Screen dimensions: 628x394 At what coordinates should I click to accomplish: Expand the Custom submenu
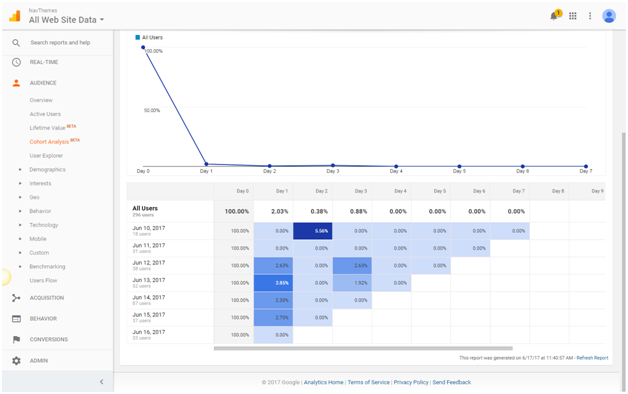(20, 253)
